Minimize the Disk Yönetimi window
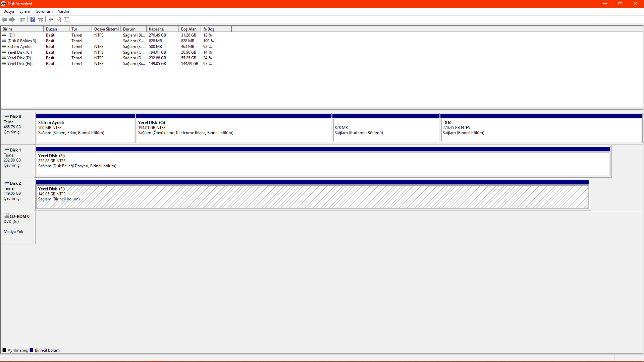 pyautogui.click(x=605, y=4)
